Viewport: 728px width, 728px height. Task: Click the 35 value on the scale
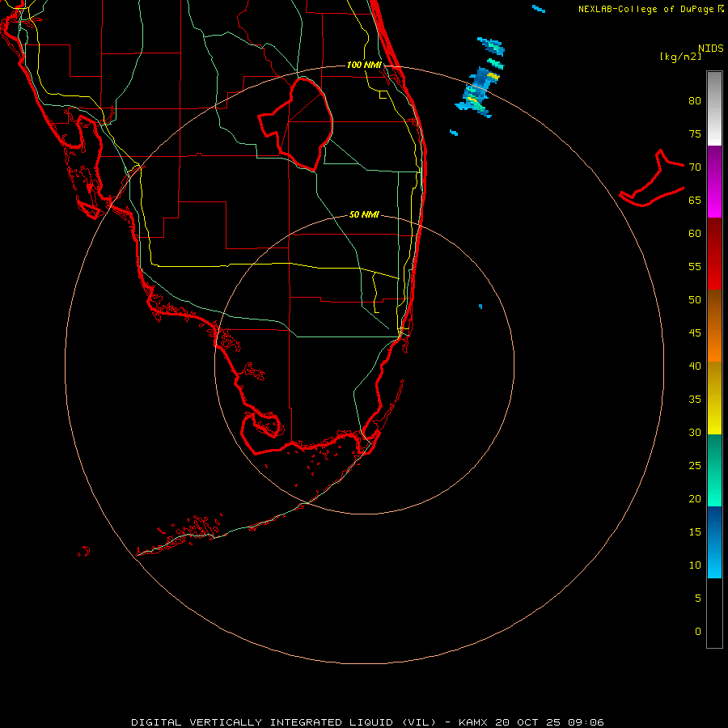[695, 400]
